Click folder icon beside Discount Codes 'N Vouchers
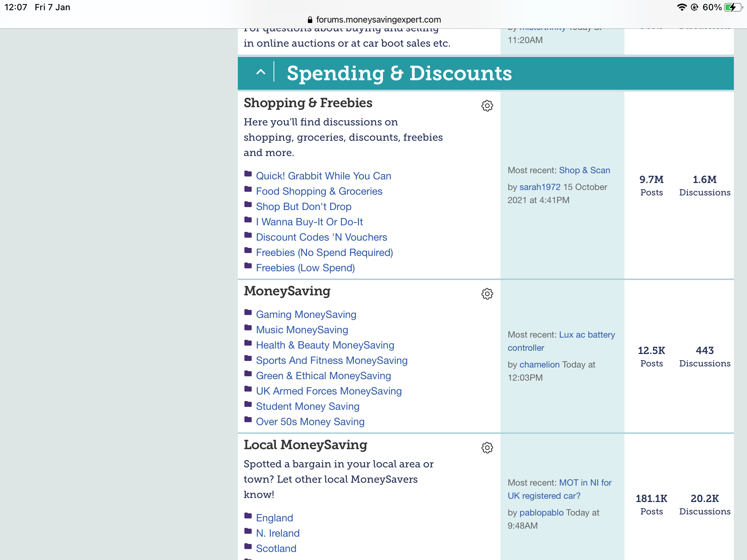Viewport: 747px width, 560px height. point(248,235)
